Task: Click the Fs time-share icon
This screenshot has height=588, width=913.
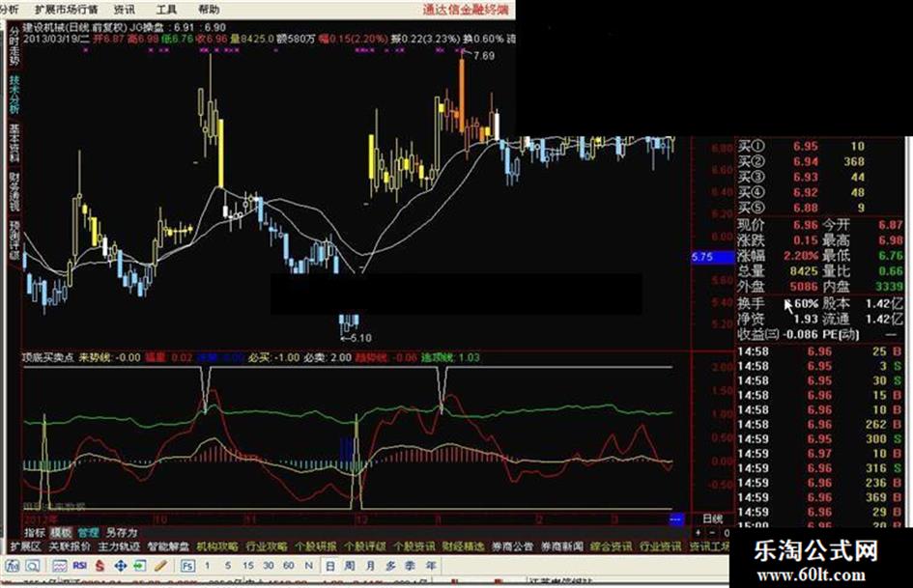Action: point(187,565)
